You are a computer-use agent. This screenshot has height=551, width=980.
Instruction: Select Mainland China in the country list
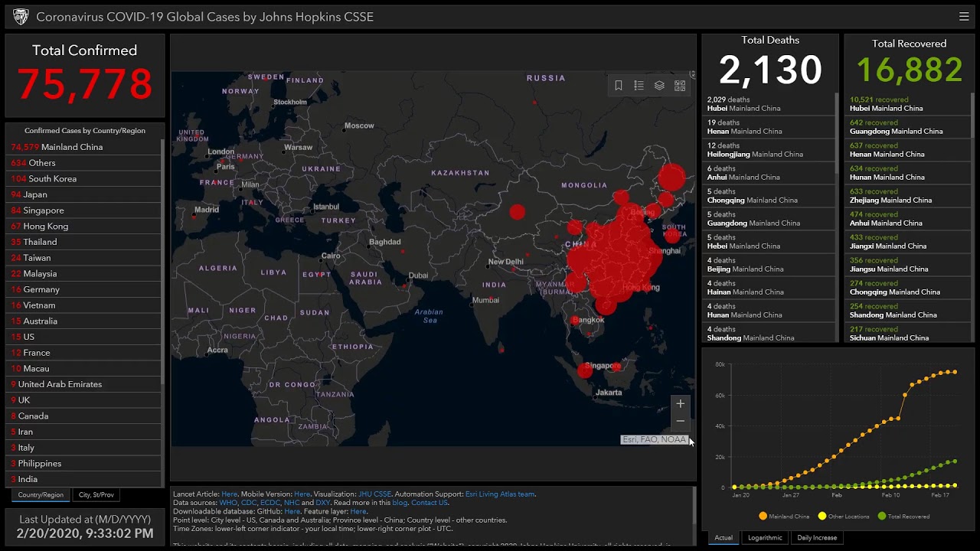pyautogui.click(x=84, y=147)
